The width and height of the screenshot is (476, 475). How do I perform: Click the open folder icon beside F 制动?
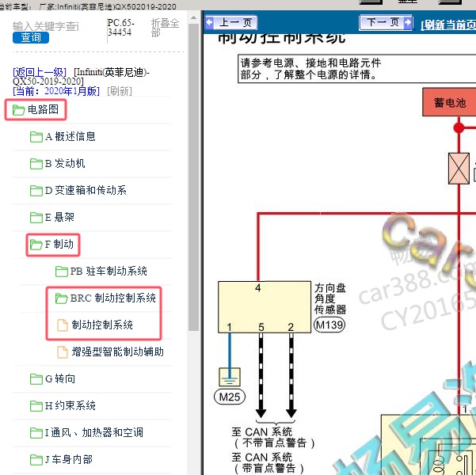36,245
